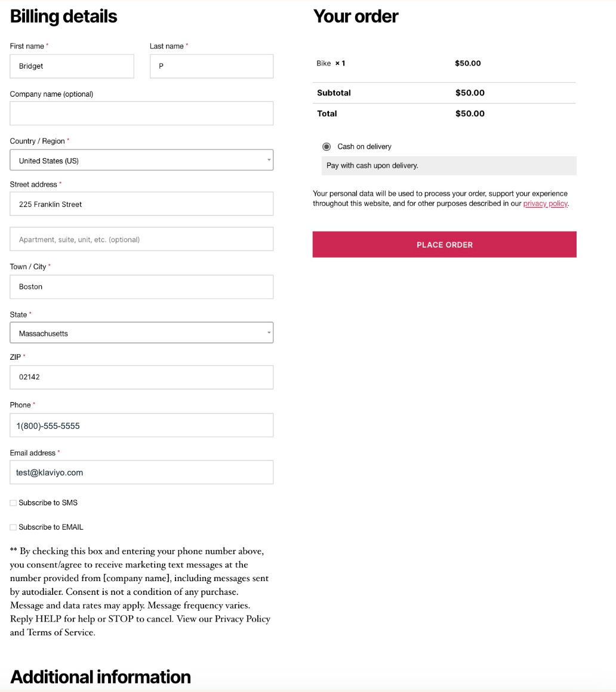Select the Street address field
Screen dimensions: 616x692
coord(141,204)
